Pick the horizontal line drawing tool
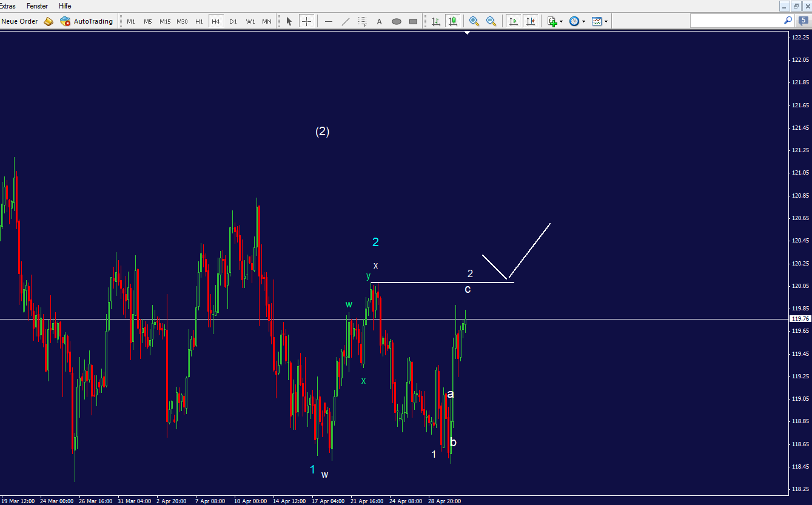Screen dimensions: 812x505 pos(328,21)
